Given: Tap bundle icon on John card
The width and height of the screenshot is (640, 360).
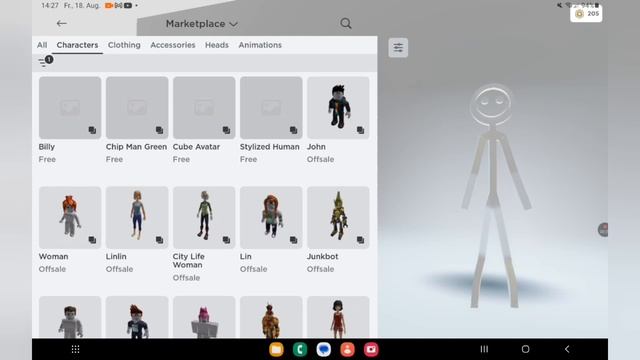Looking at the screenshot, I should [360, 130].
